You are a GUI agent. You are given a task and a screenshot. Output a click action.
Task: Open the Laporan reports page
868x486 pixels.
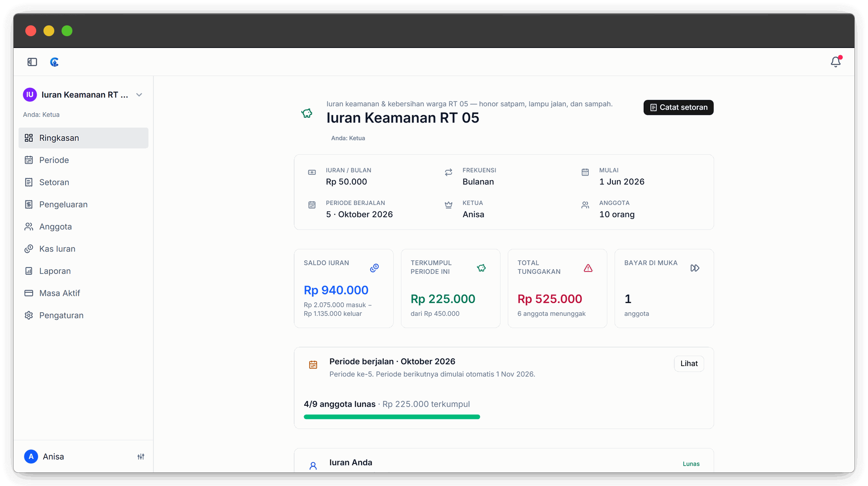coord(83,271)
